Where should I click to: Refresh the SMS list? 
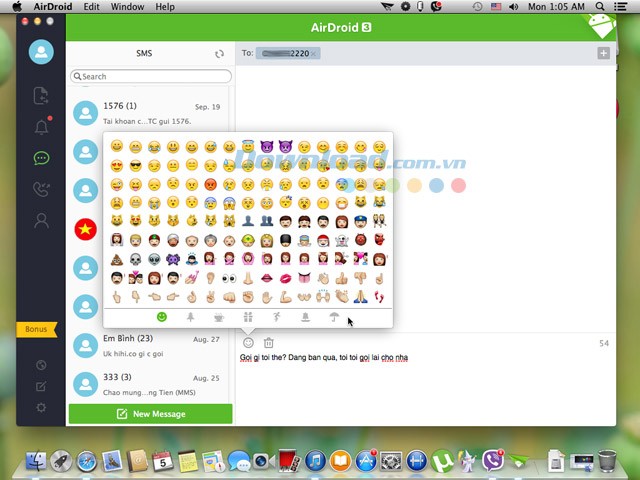pos(220,54)
